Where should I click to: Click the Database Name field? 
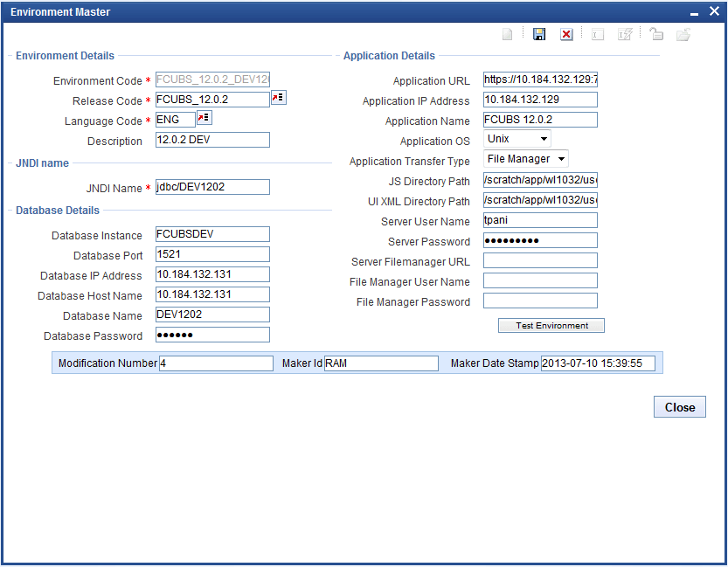click(x=212, y=315)
